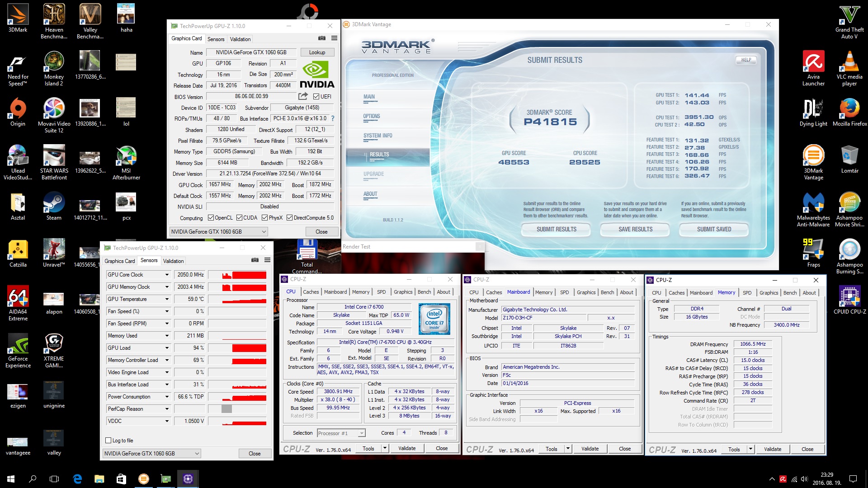Open the Windows Start menu
Viewport: 868px width, 488px height.
pos(11,479)
